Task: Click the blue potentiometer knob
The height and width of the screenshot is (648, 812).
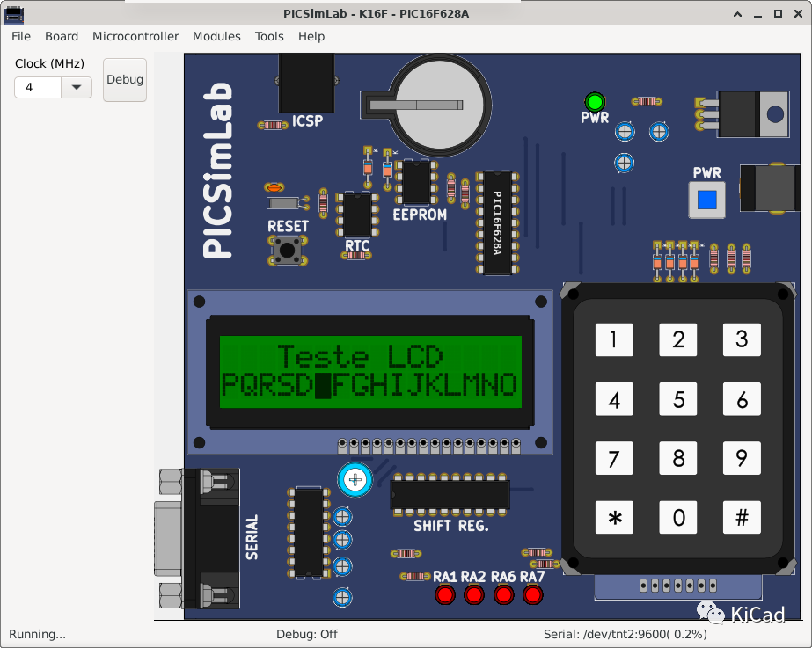Action: 355,479
